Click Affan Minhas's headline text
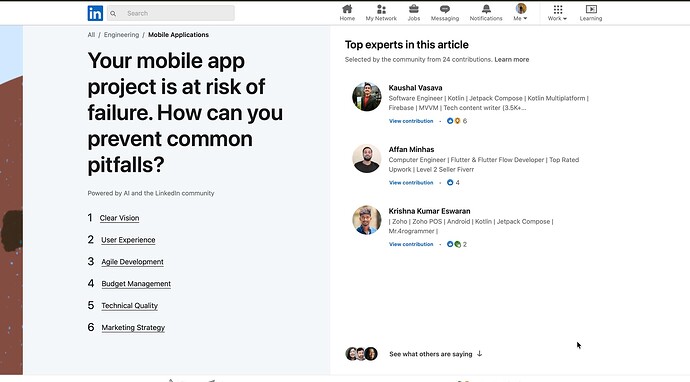The image size is (690, 382). tap(484, 165)
